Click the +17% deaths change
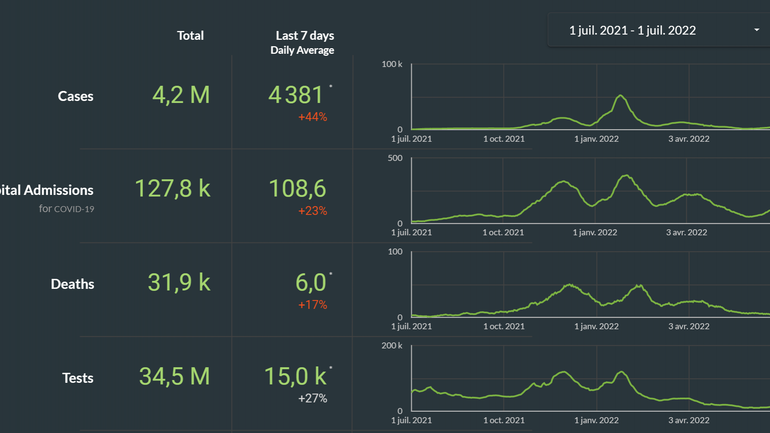This screenshot has width=770, height=433. (x=312, y=304)
